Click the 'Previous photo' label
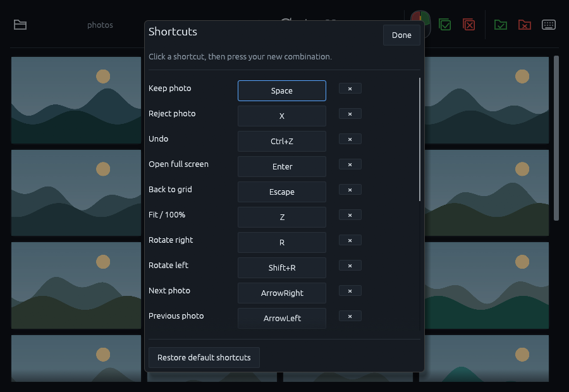Viewport: 569px width, 392px height. click(176, 315)
